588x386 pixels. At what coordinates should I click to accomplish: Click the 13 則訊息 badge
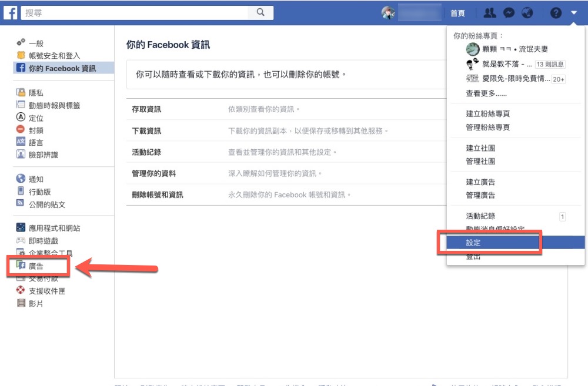coord(550,64)
